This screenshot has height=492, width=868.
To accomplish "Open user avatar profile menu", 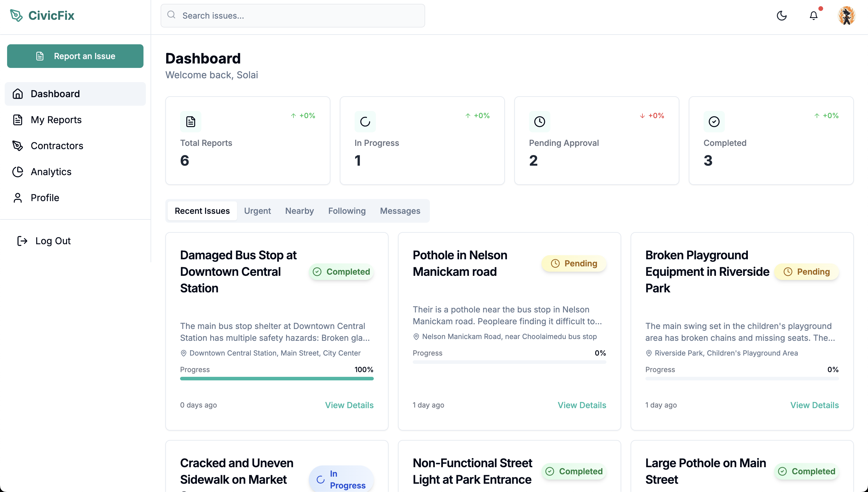I will coord(846,16).
